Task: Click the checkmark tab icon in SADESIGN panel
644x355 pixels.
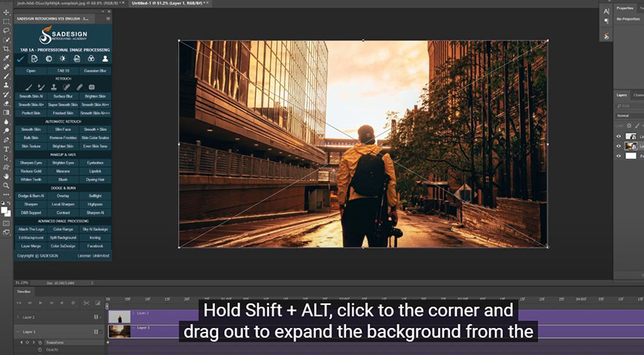Action: coord(20,59)
